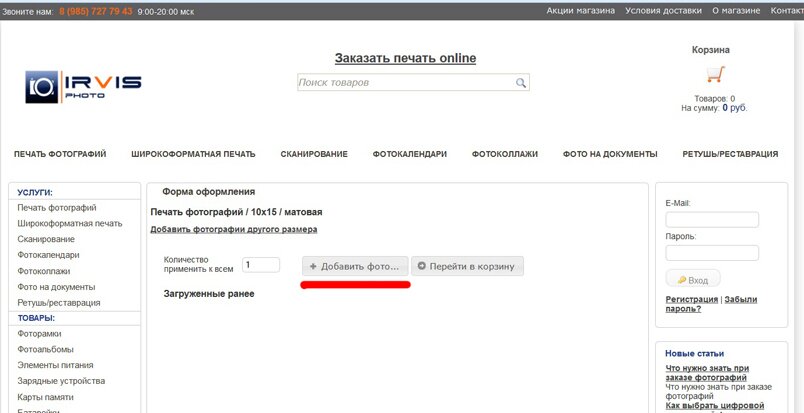Viewport: 804px width, 413px height.
Task: Select Фоторамки in sidebar
Action: (39, 333)
